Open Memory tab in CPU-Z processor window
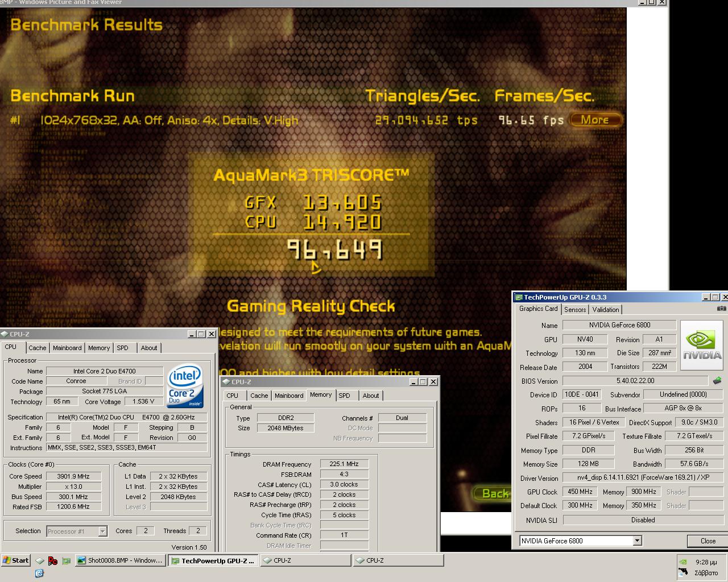Viewport: 728px width, 582px height. (99, 348)
